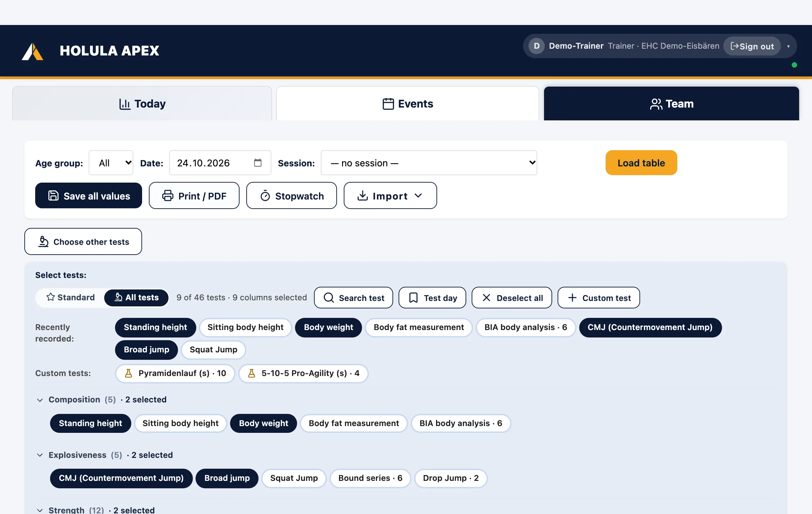Toggle Bound series under Explosiveness
812x514 pixels.
coord(370,478)
